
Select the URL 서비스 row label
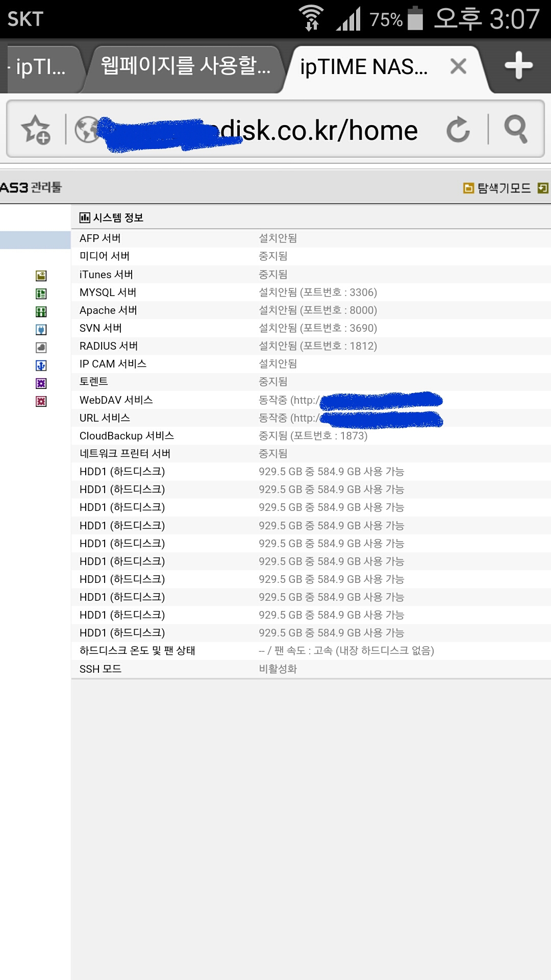[x=105, y=418]
